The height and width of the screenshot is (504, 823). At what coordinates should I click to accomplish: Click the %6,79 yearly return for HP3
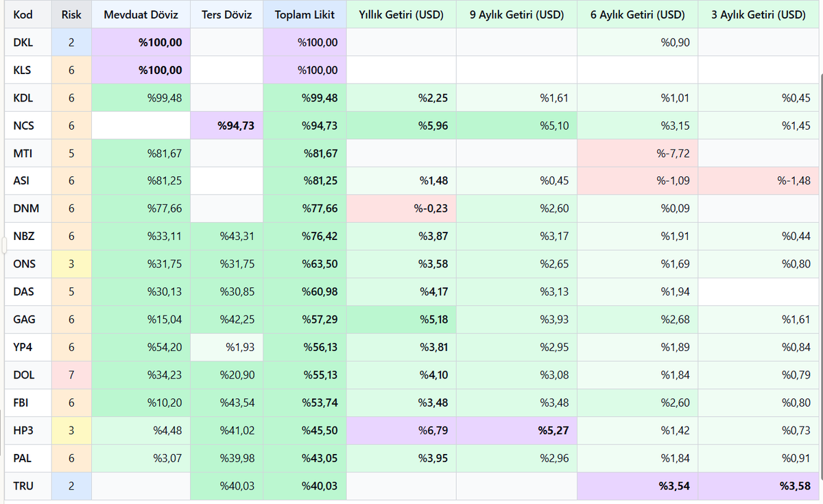click(x=401, y=431)
